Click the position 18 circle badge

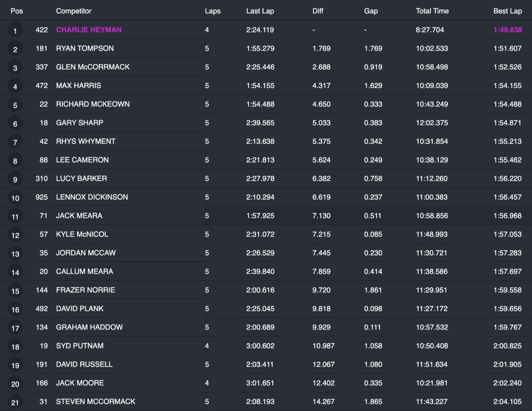click(15, 347)
